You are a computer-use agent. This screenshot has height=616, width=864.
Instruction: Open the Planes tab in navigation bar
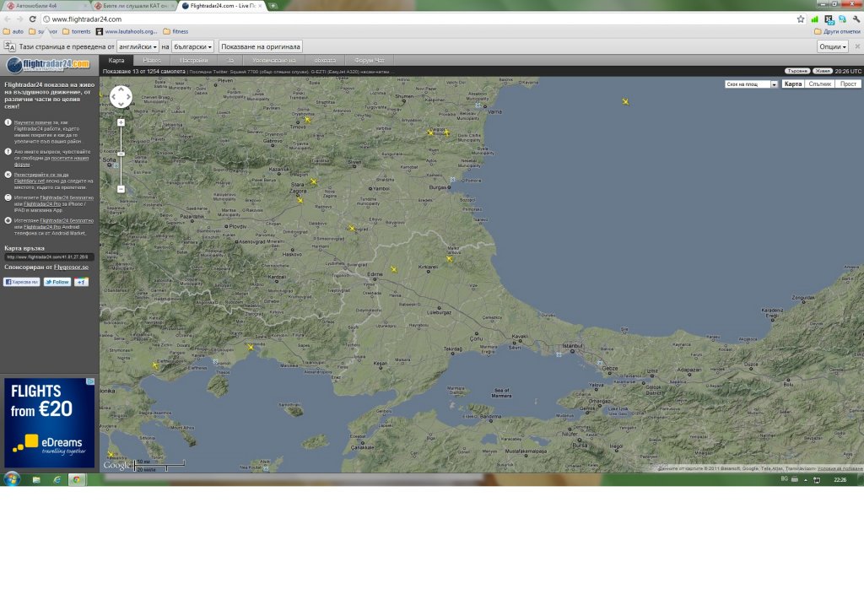[x=153, y=61]
